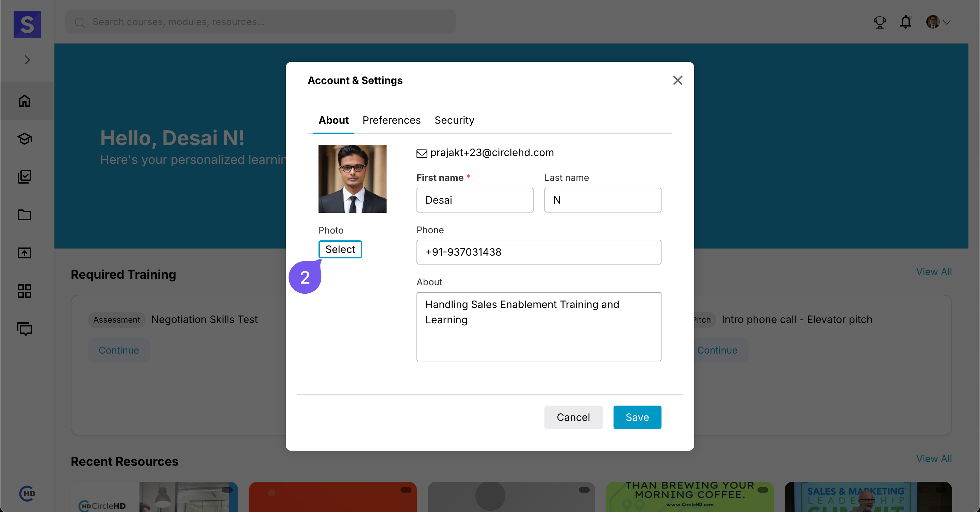Click Cancel in the settings dialog

[573, 417]
